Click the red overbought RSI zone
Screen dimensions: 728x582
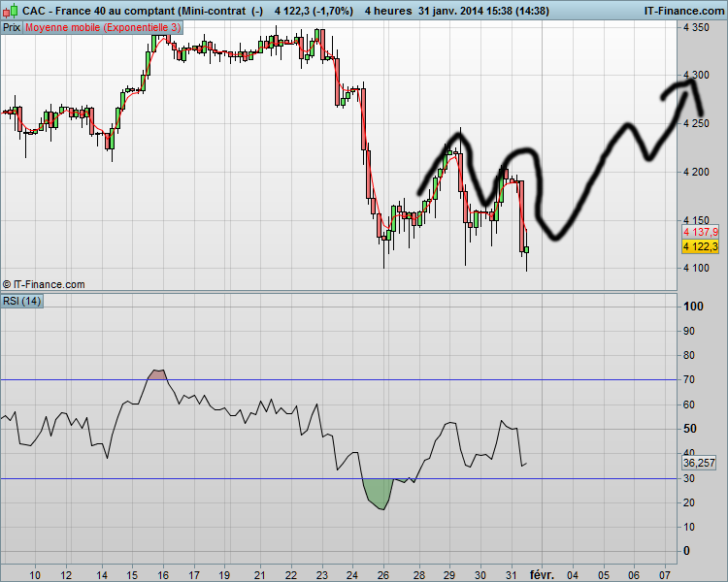[158, 374]
